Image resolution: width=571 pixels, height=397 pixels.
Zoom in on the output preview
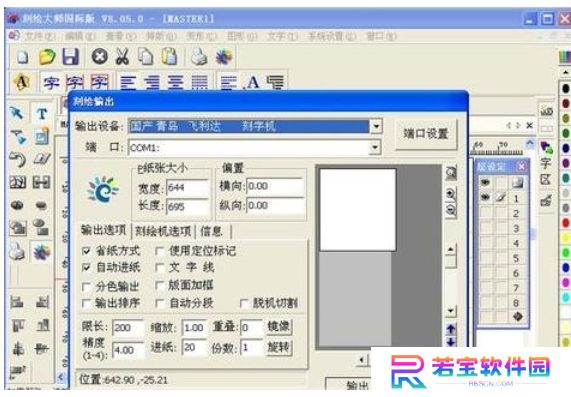(451, 193)
